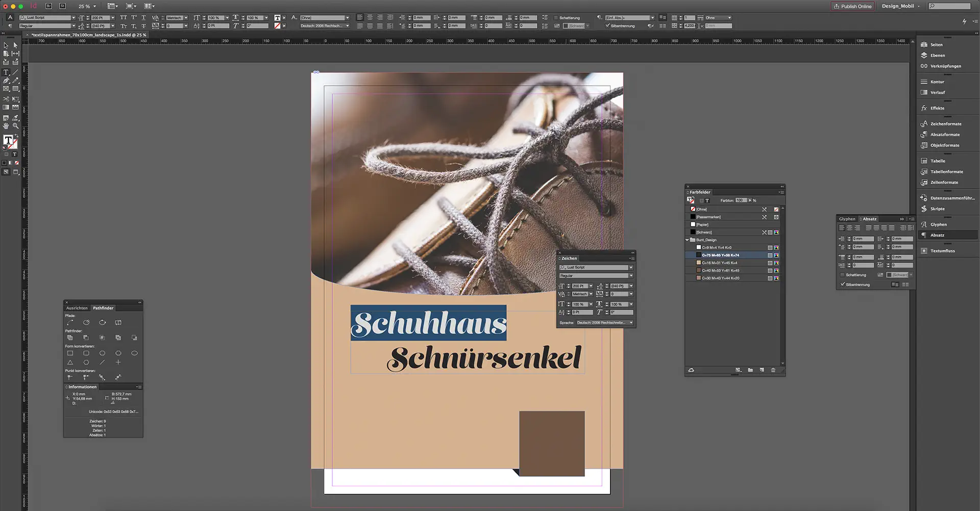Image resolution: width=980 pixels, height=511 pixels.
Task: Click the Publish Online button
Action: coord(852,6)
